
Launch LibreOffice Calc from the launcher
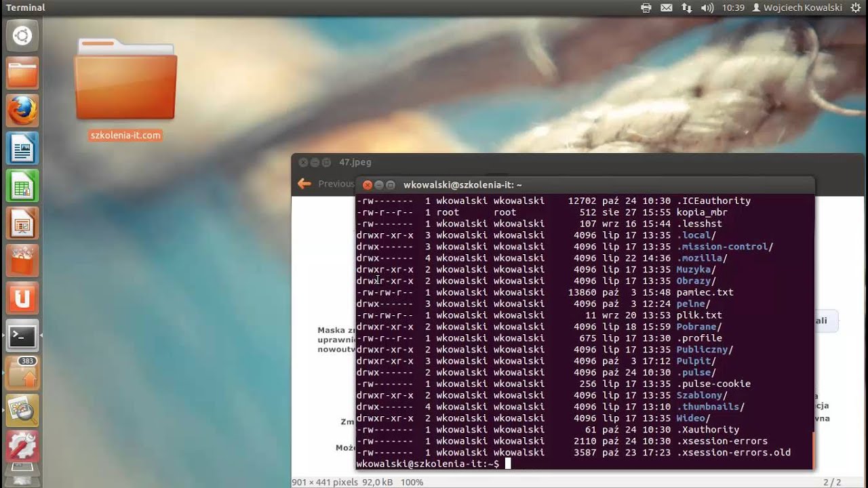click(22, 185)
